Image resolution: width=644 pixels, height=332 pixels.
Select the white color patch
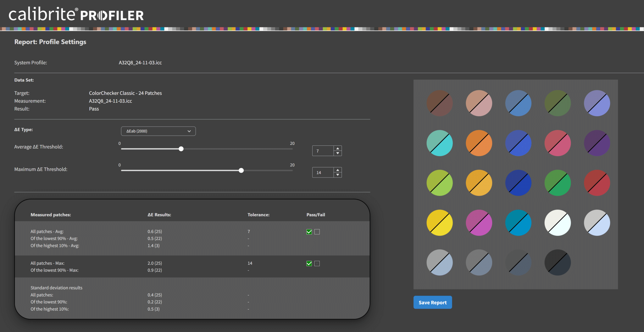(x=558, y=223)
